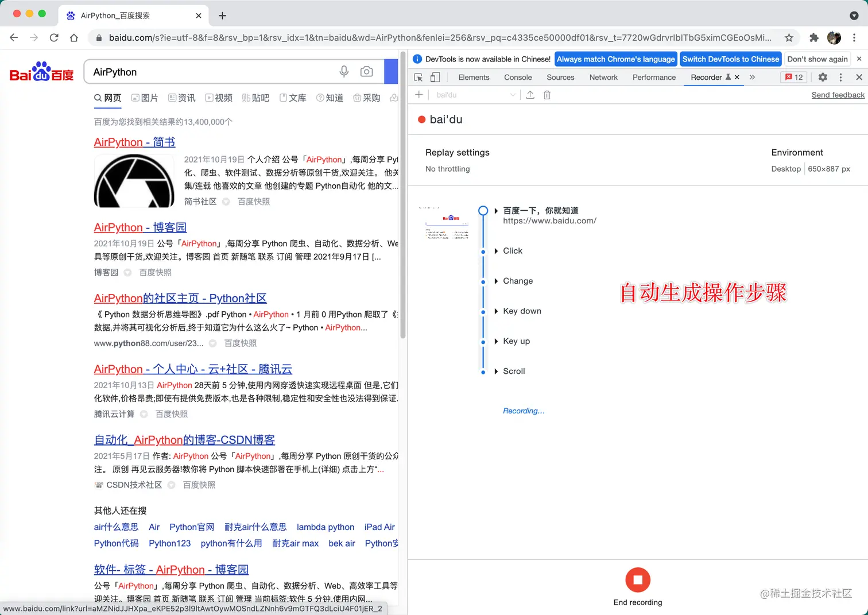Screen dimensions: 868x615
Task: Select the Recorder tab
Action: click(706, 77)
